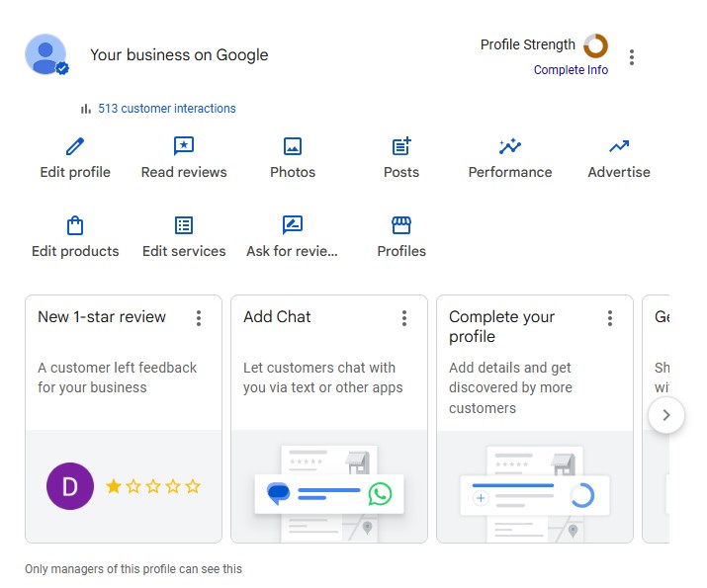Open 513 customer interactions link

click(x=167, y=109)
